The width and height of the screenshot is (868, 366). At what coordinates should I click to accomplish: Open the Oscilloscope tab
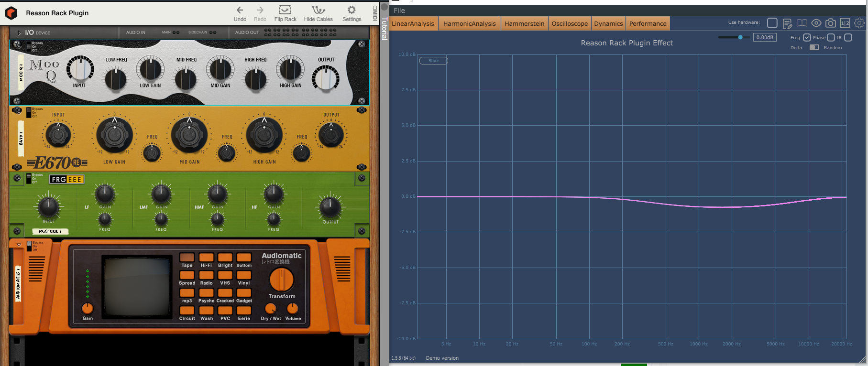point(570,23)
